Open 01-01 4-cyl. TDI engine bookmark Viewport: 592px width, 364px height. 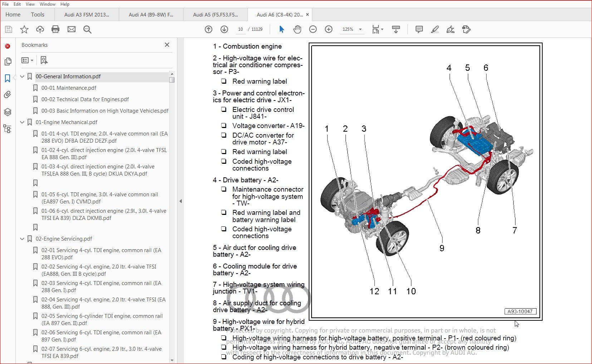click(104, 137)
